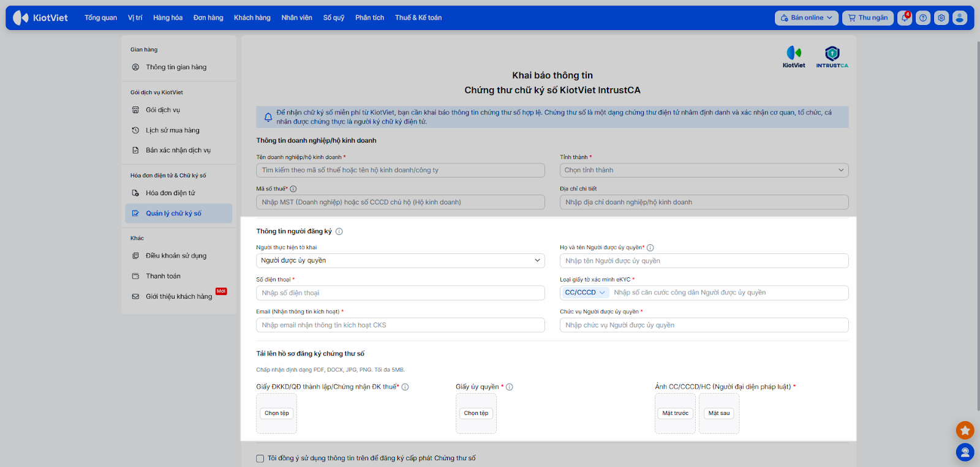Click the Mặt trước upload button
980x467 pixels.
pos(676,413)
